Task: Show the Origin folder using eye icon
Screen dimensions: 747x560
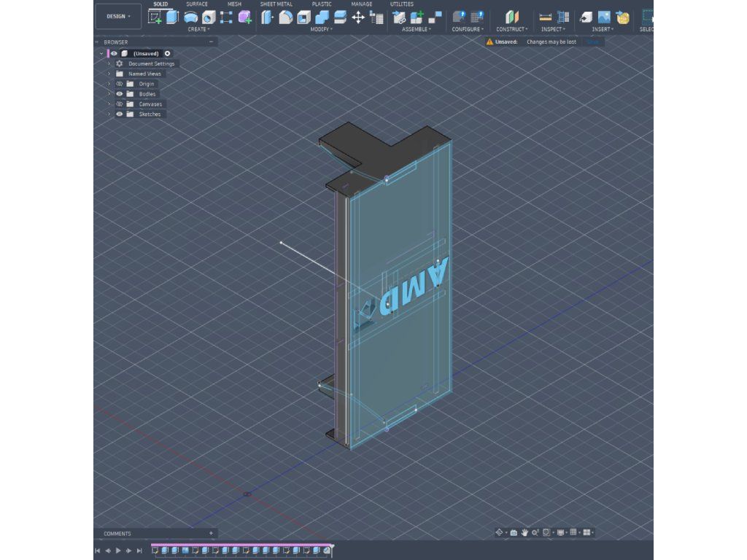Action: tap(119, 84)
